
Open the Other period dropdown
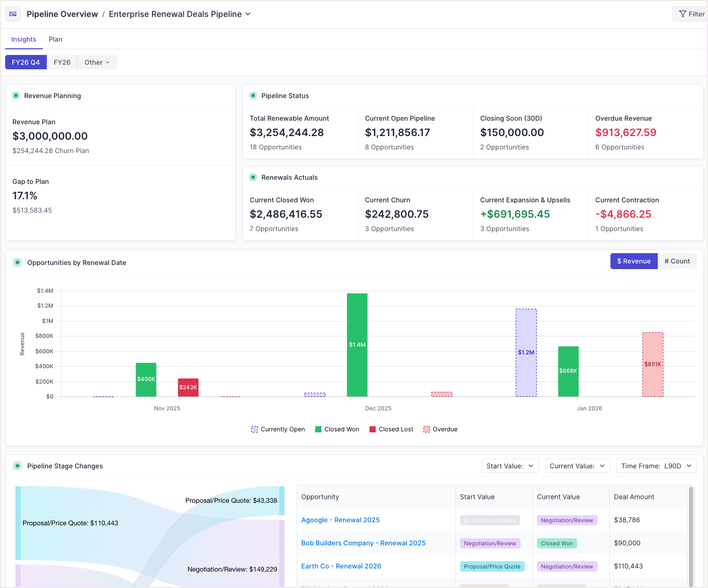tap(97, 62)
